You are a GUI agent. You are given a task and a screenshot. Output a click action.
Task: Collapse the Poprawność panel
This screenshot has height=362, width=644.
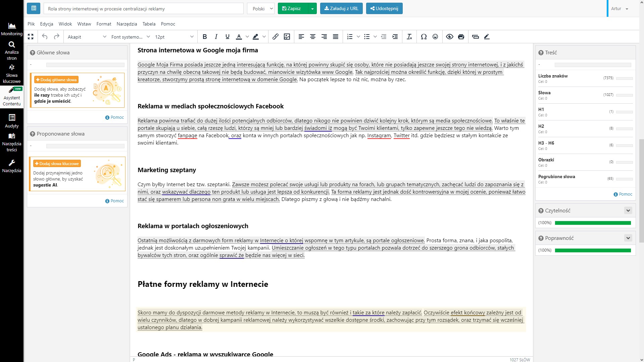628,238
